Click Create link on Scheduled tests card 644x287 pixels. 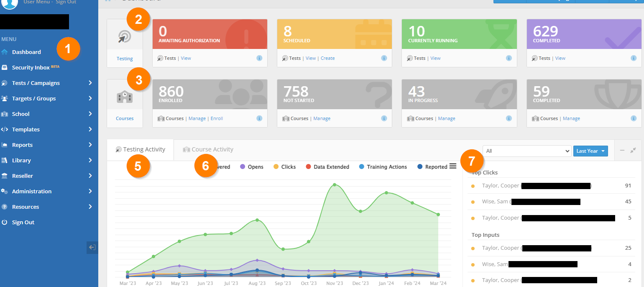tap(327, 58)
